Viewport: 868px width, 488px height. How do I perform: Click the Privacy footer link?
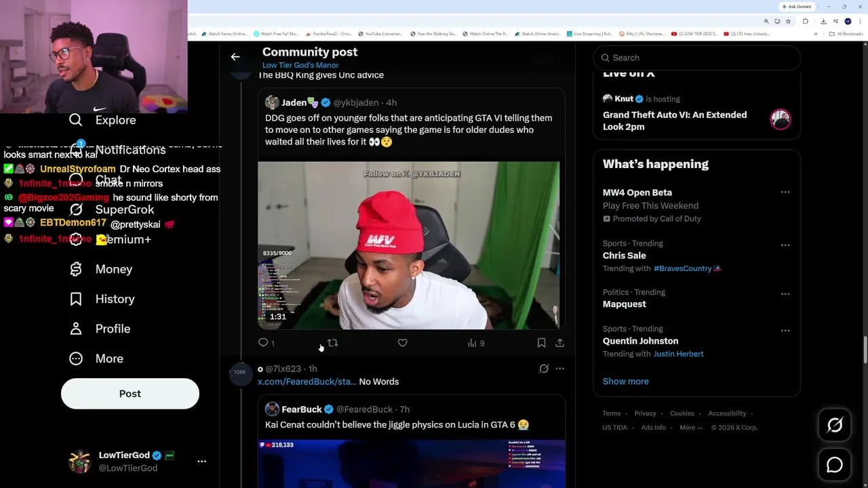pyautogui.click(x=645, y=413)
